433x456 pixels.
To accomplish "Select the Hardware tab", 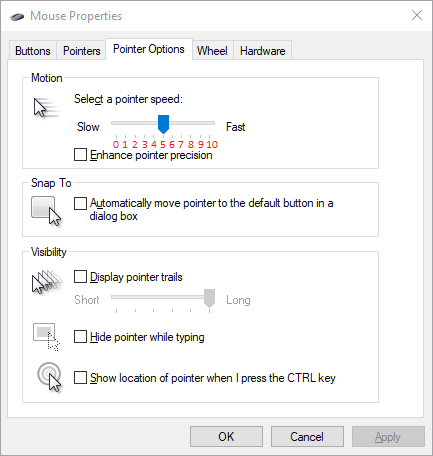I will tap(263, 51).
